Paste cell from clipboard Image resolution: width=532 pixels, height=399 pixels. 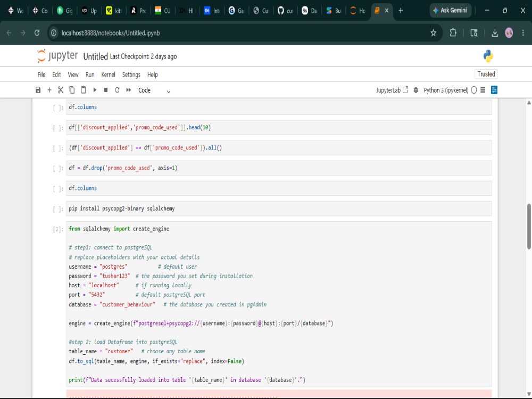83,90
